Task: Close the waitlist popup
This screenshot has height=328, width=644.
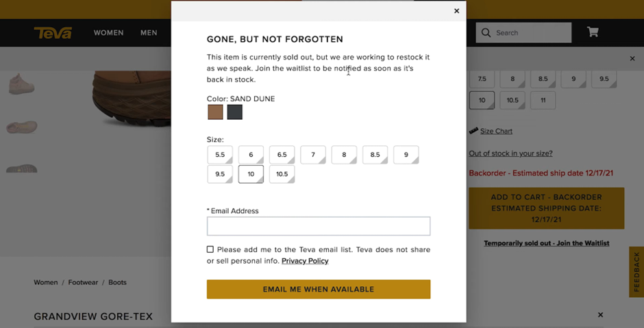Action: [x=457, y=11]
